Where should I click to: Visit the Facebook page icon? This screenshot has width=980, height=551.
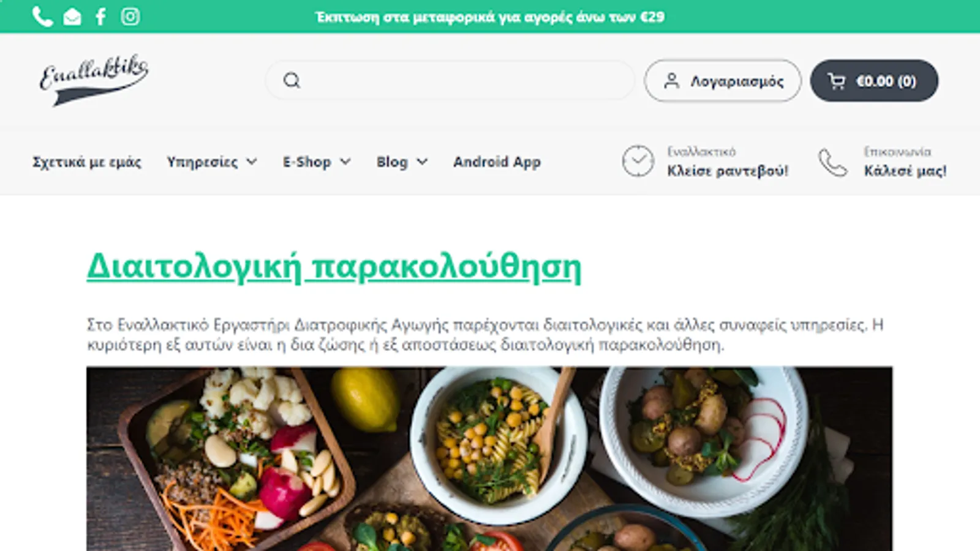click(101, 17)
